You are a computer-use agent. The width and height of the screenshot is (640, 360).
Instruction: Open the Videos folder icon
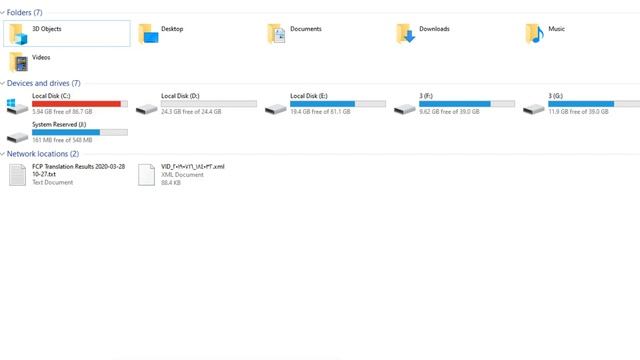(18, 62)
